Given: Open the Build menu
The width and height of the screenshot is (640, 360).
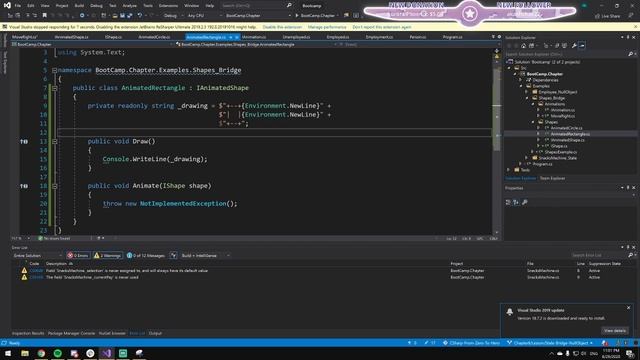Looking at the screenshot, I should (79, 6).
